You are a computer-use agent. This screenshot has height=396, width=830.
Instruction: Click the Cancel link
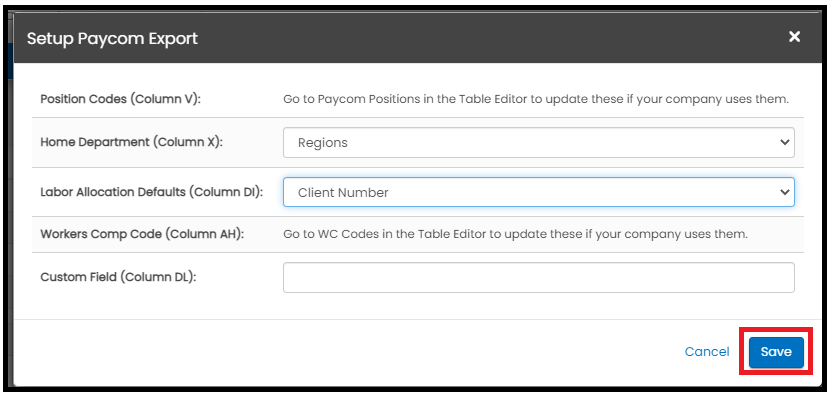pyautogui.click(x=707, y=352)
